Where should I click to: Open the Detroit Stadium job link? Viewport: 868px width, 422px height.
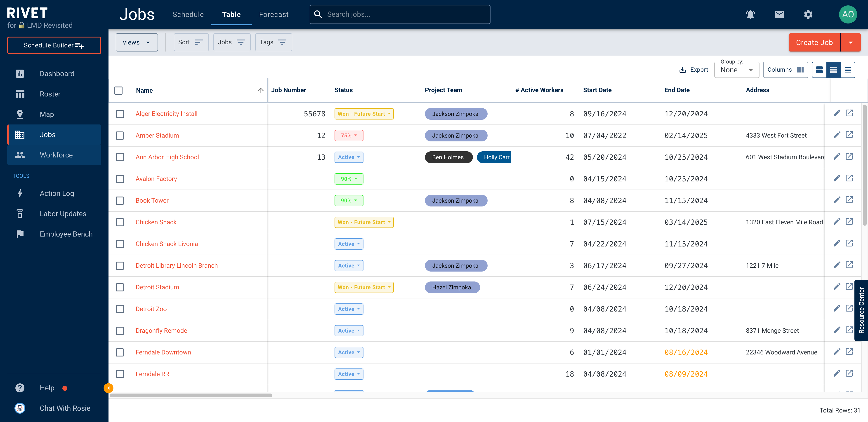(x=157, y=287)
